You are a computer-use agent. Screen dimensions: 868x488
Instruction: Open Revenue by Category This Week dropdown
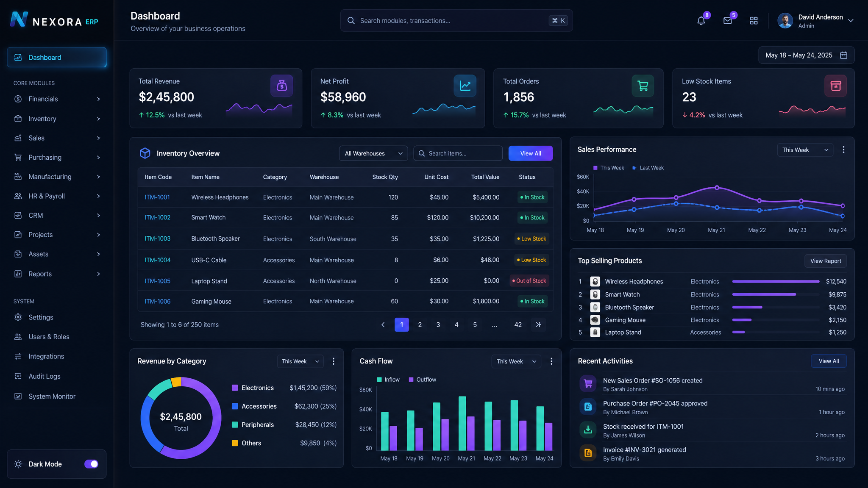coord(300,361)
